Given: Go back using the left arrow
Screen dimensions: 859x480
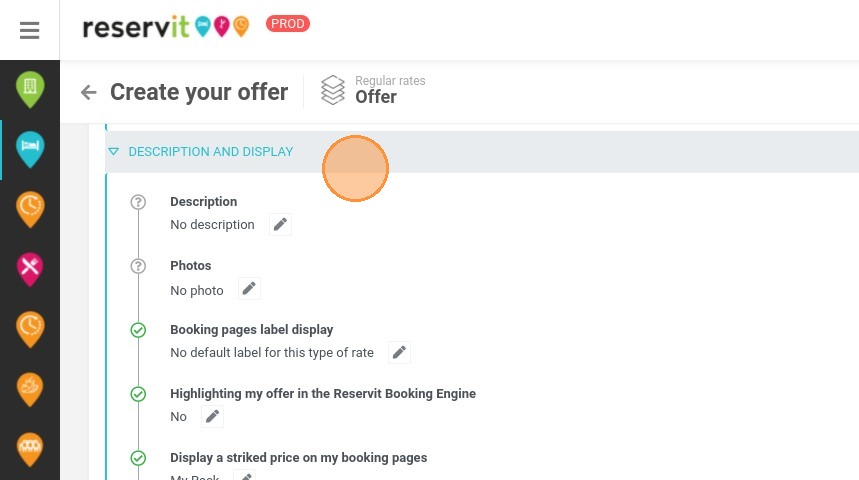Looking at the screenshot, I should (x=88, y=92).
